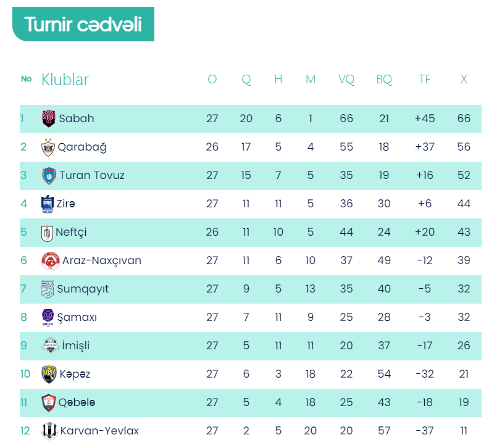This screenshot has height=448, width=489.
Task: Open the Sabah team name link
Action: (77, 118)
